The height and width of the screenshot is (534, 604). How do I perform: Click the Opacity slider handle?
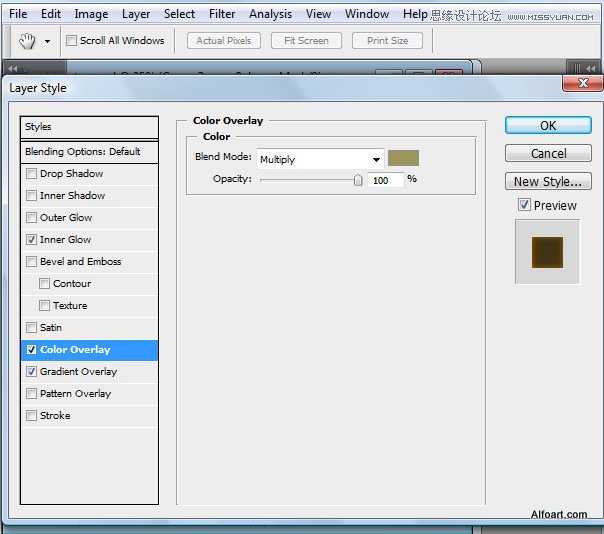pyautogui.click(x=358, y=180)
